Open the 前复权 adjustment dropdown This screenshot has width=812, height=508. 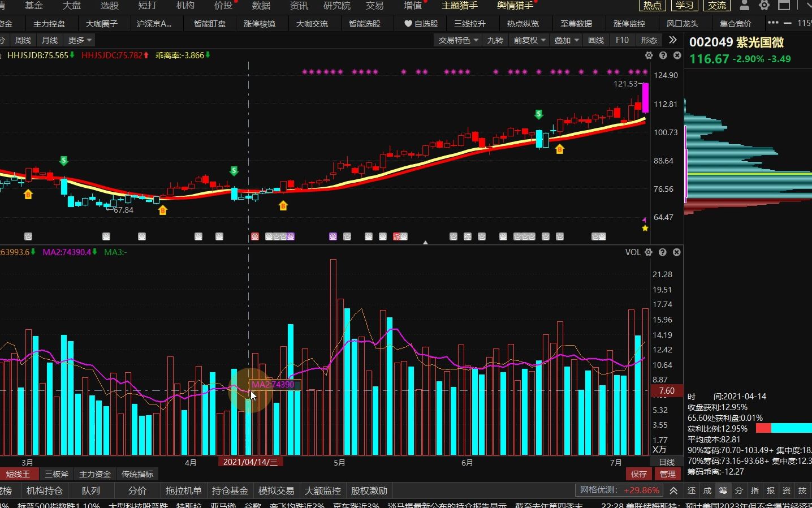pyautogui.click(x=530, y=40)
